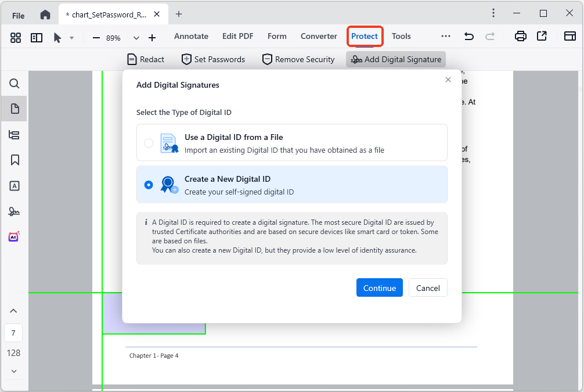Open the Bookmarks panel
This screenshot has height=392, width=584.
pos(14,160)
